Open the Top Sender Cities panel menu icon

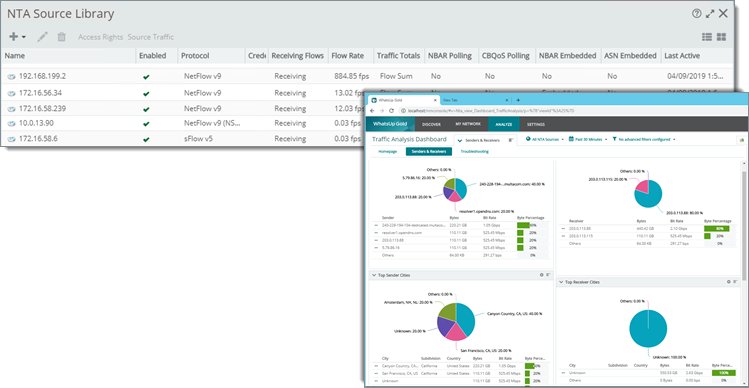(x=548, y=275)
